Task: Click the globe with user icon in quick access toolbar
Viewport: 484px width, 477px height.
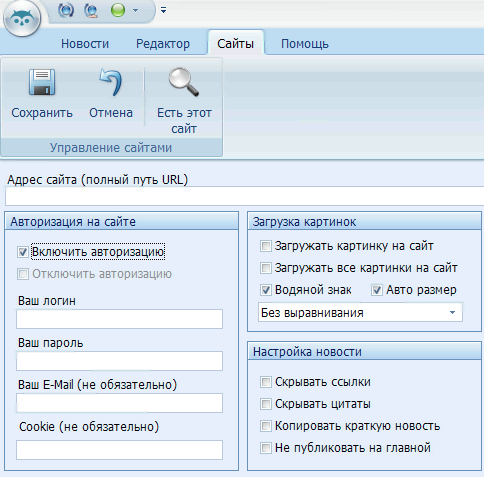Action: click(x=91, y=10)
